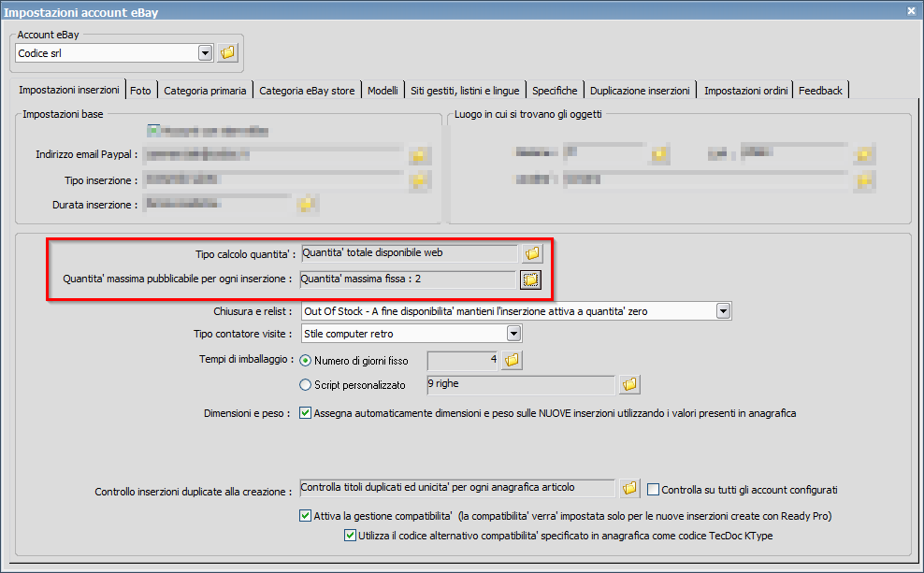Click folder icon beside Controllo inserzioni duplicate field
Viewport: 924px width, 573px height.
629,488
